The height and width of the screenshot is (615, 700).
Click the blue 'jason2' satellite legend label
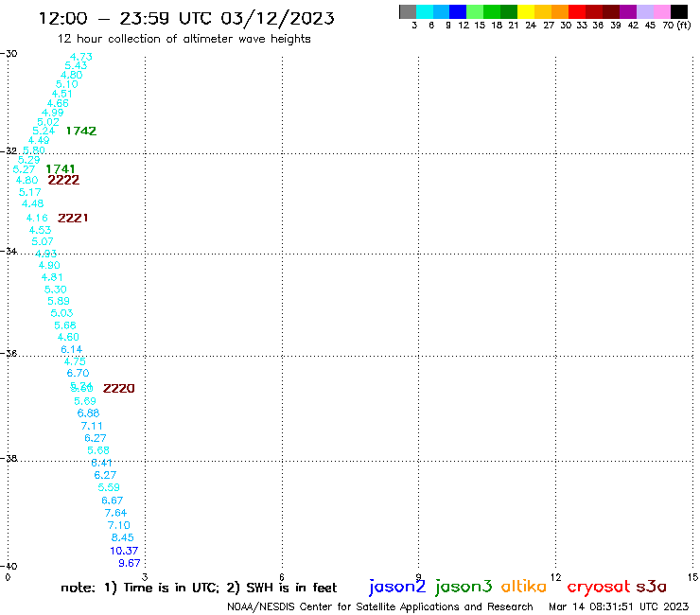(x=397, y=587)
